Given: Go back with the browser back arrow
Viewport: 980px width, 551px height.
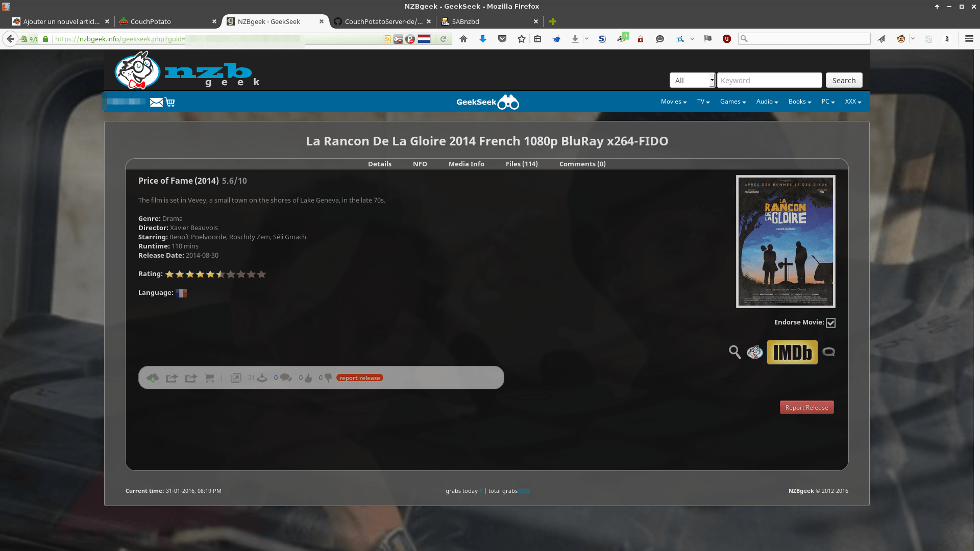Looking at the screenshot, I should (x=10, y=39).
